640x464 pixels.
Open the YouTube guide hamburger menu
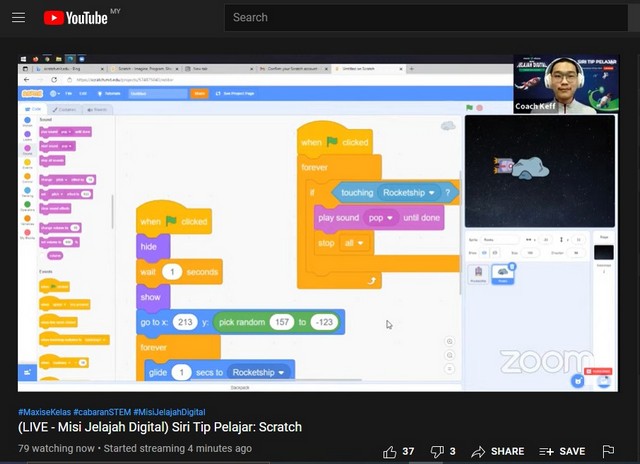pos(18,17)
